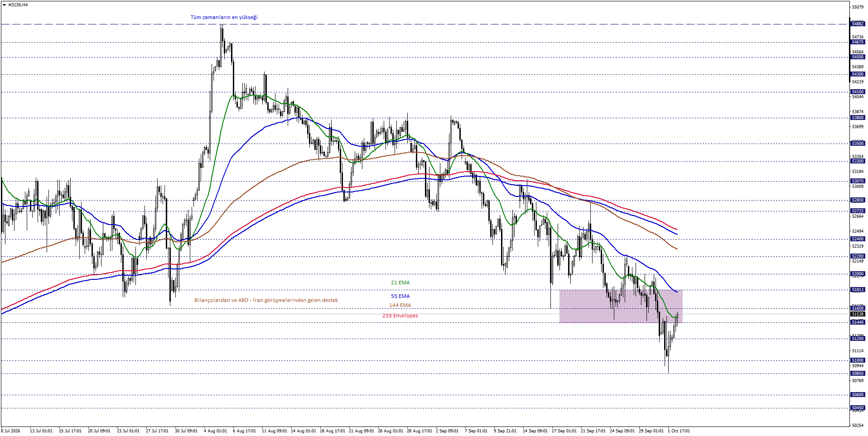Click the 54500 price level tag
Image resolution: width=868 pixels, height=436 pixels.
tap(858, 57)
